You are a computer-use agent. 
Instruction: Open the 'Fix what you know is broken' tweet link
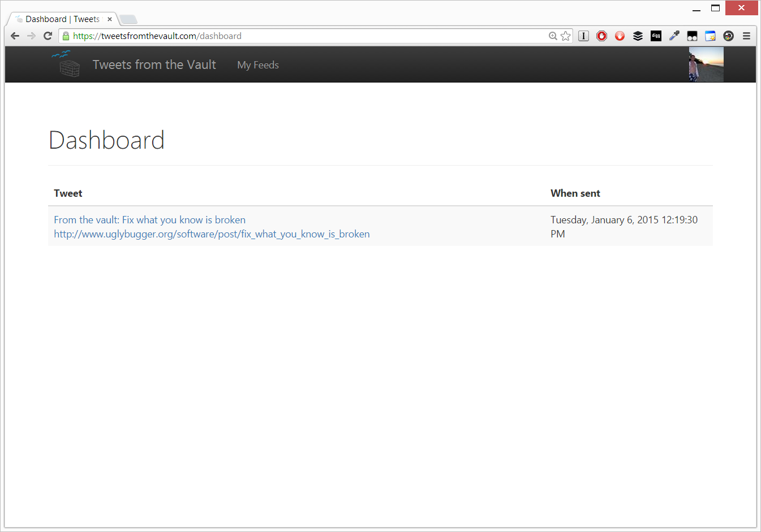150,220
